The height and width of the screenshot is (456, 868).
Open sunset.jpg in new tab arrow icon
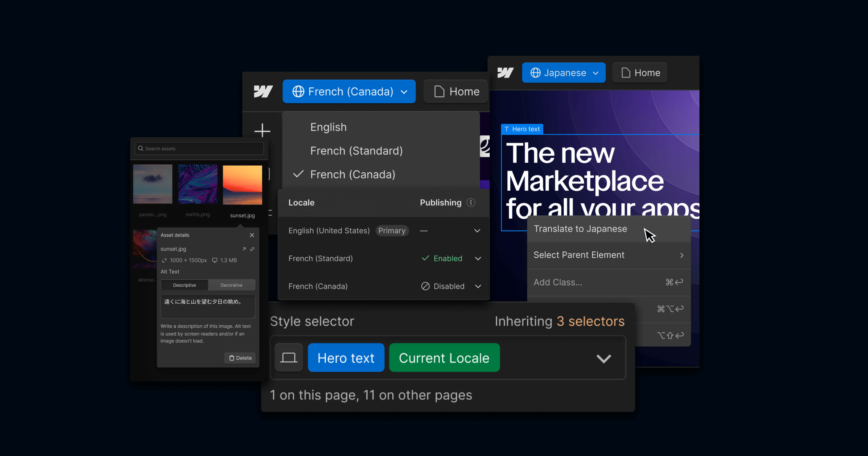(244, 249)
